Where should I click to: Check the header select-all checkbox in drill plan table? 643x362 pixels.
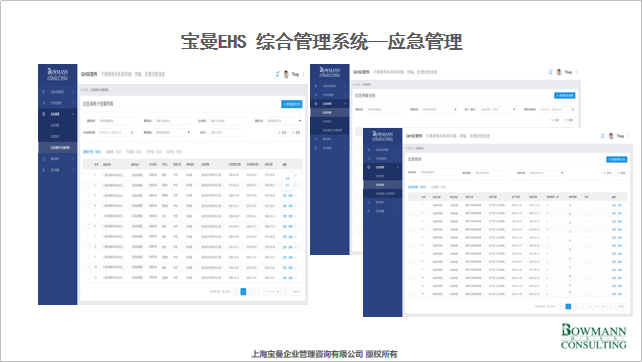tap(88, 164)
